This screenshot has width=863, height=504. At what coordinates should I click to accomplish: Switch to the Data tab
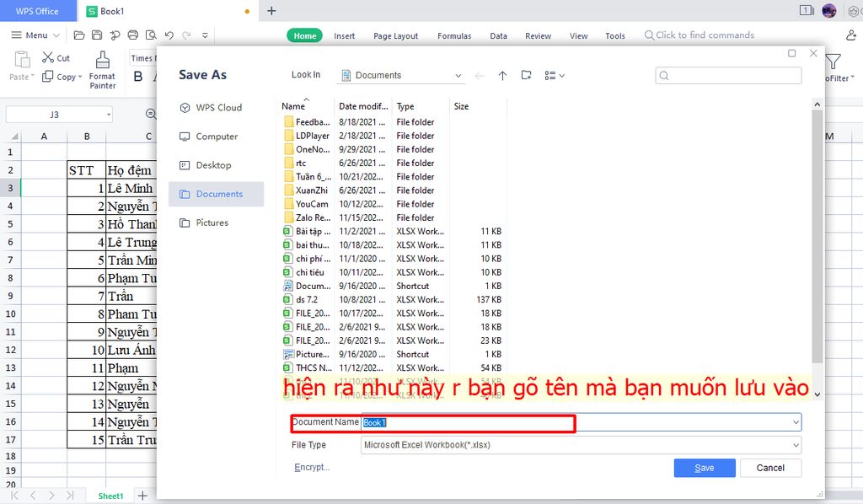click(498, 35)
